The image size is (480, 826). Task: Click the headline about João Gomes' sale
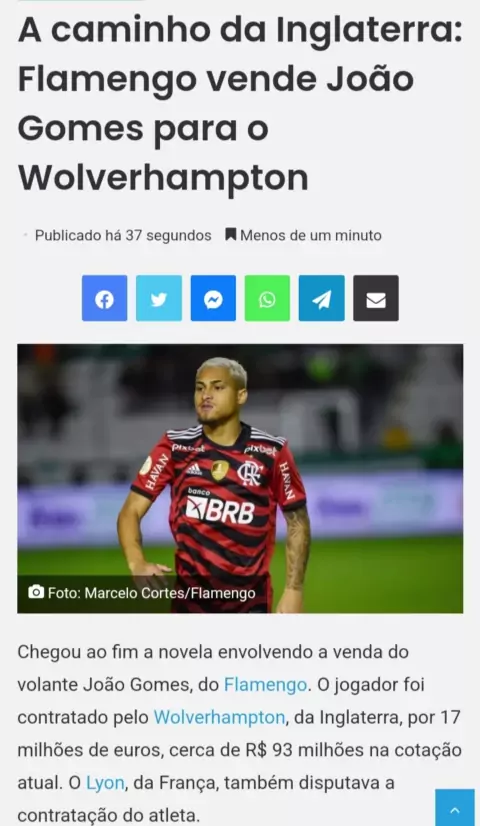coord(240,104)
